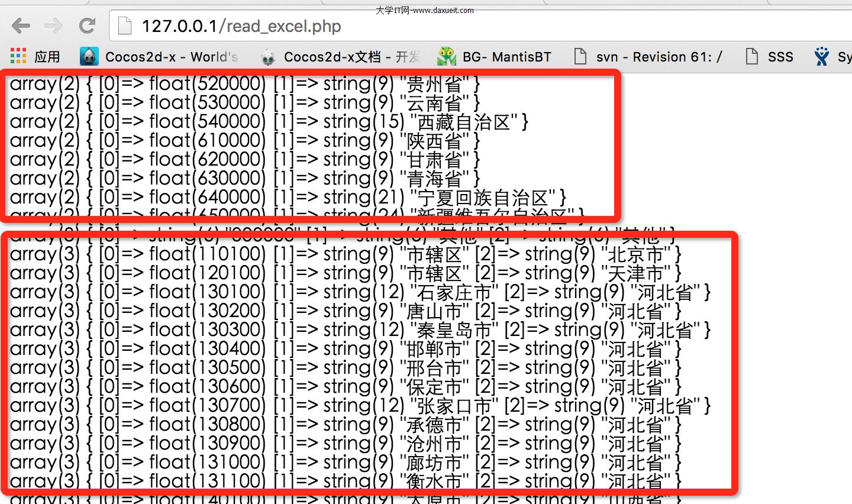Click the value float(520000)
Image resolution: width=852 pixels, height=504 pixels.
[207, 83]
